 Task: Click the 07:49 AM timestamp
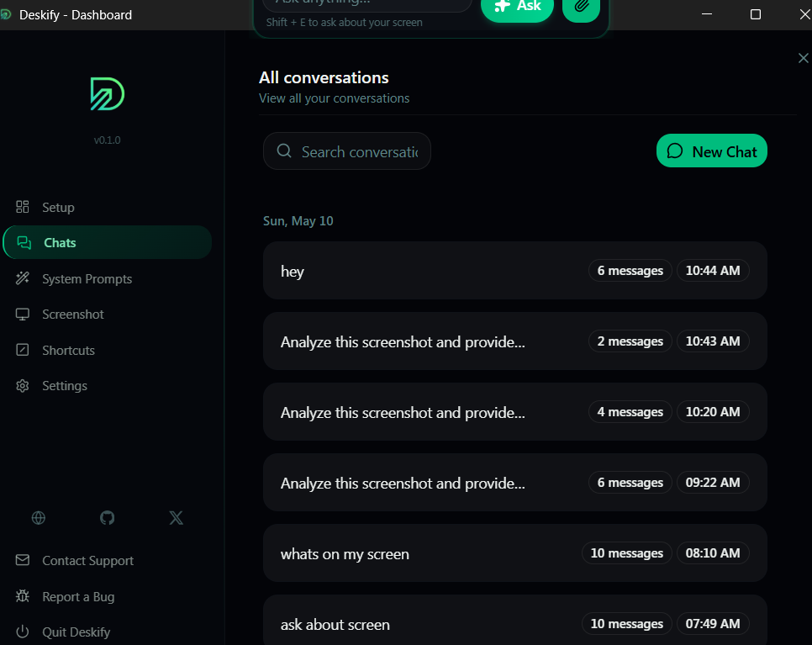pos(713,624)
